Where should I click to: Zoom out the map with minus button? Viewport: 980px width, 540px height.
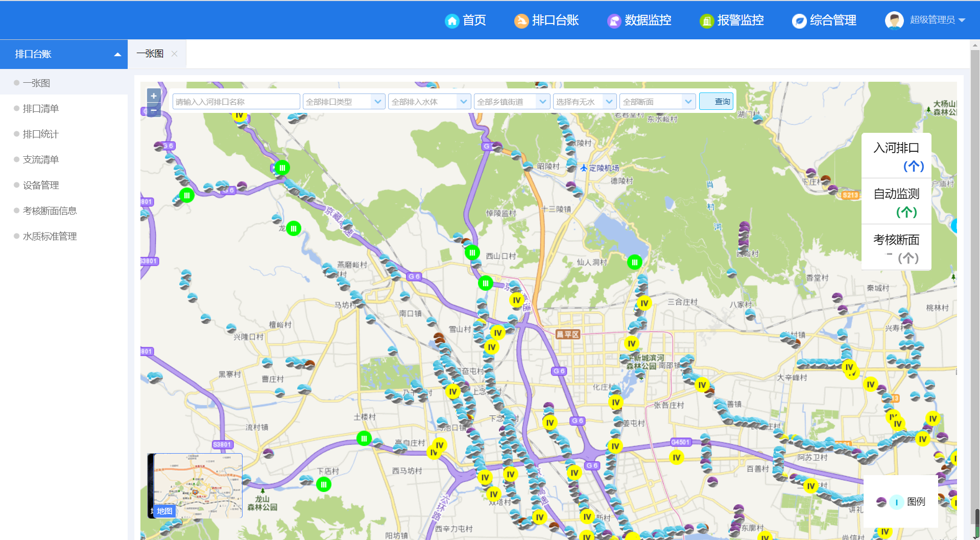click(154, 110)
